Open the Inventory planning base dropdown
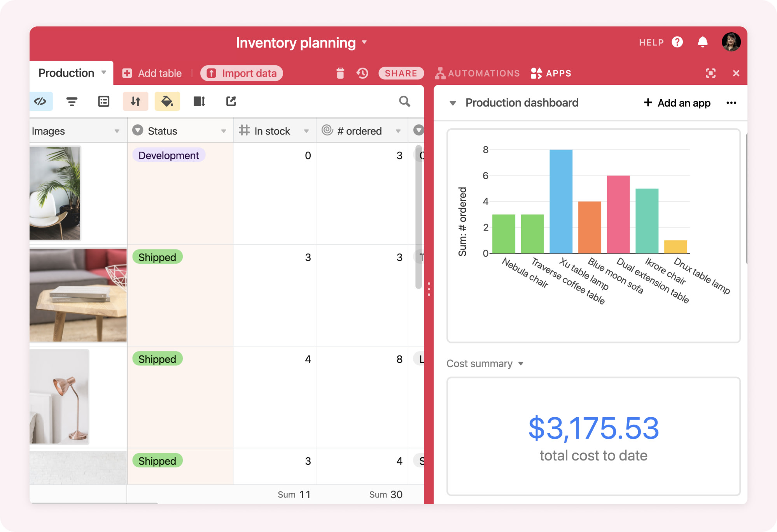 click(x=364, y=43)
